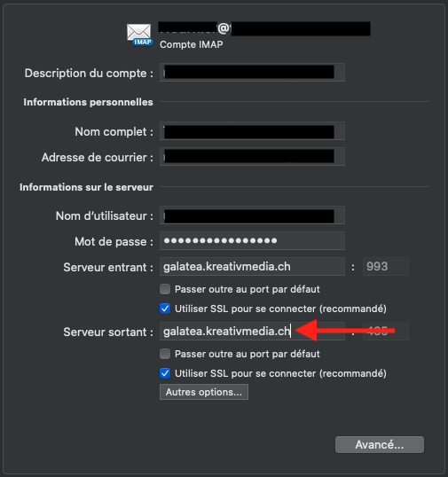448x477 pixels.
Task: Click the outgoing server port field
Action: pos(386,332)
